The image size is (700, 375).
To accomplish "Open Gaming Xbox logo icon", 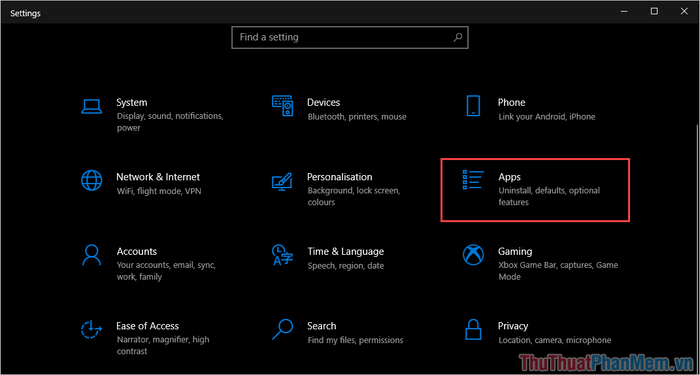I will [x=473, y=255].
